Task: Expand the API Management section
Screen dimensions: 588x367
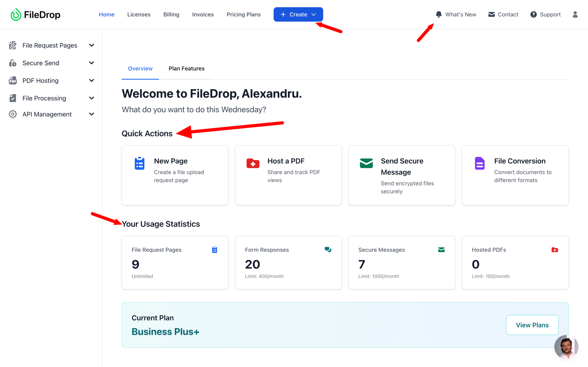Action: point(51,114)
